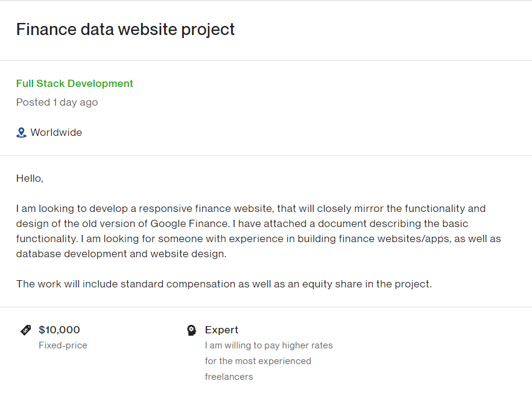Click the location pin icon beside Worldwide
This screenshot has width=532, height=413.
pyautogui.click(x=21, y=132)
